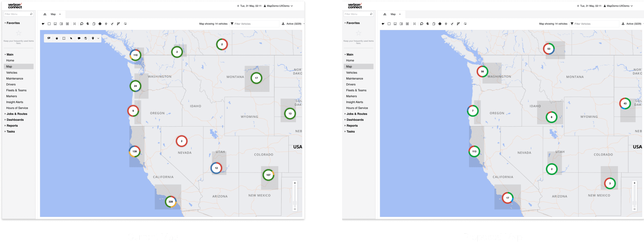The width and height of the screenshot is (644, 242).
Task: Open Insight Alerts in right window sidebar
Action: [355, 102]
